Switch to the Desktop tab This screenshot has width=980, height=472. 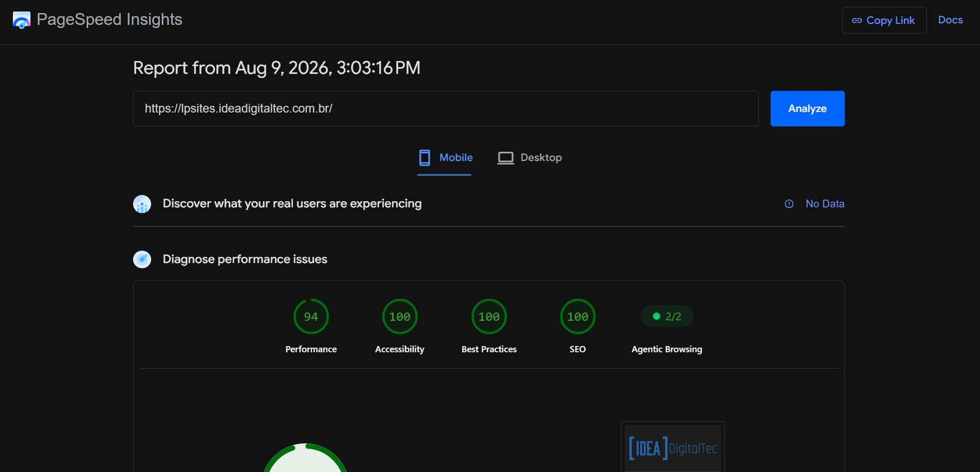[529, 158]
